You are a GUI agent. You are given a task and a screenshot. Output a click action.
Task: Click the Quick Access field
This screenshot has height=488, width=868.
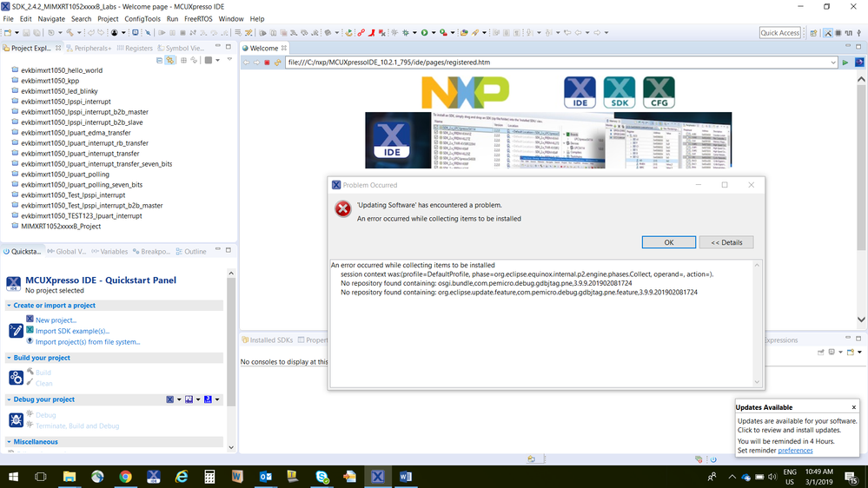pyautogui.click(x=780, y=33)
